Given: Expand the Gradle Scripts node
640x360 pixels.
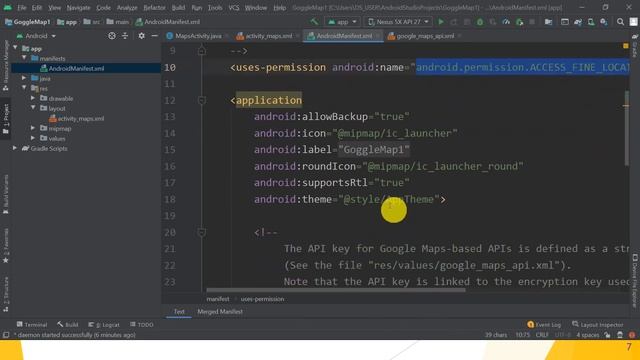Looking at the screenshot, I should pyautogui.click(x=16, y=148).
